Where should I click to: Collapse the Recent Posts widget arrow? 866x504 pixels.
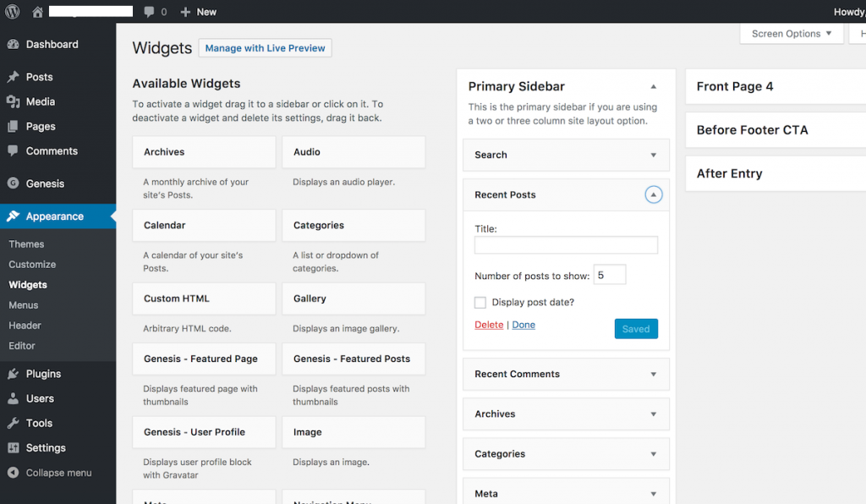654,194
